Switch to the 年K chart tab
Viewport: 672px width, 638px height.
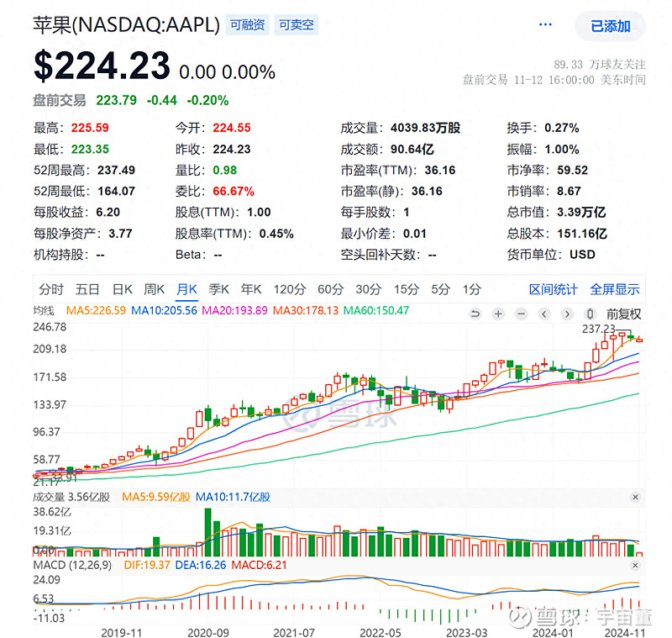tap(251, 289)
